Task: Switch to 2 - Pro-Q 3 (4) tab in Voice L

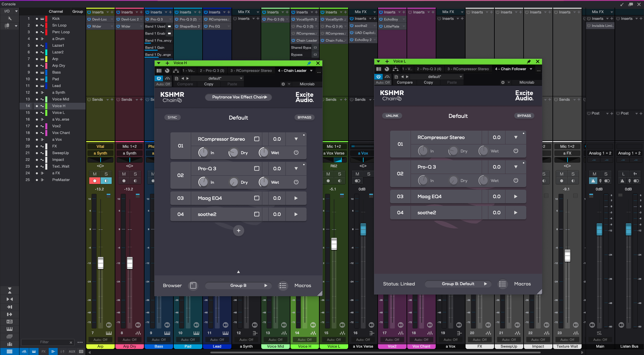Action: [429, 69]
